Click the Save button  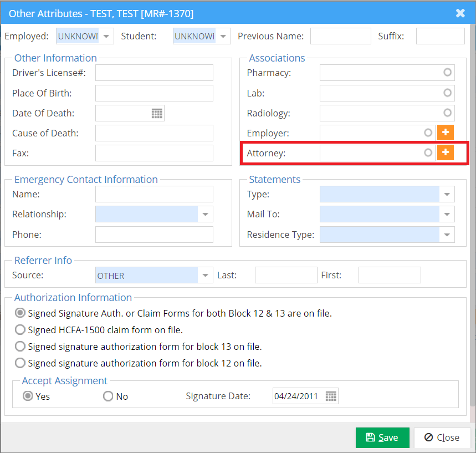click(382, 437)
